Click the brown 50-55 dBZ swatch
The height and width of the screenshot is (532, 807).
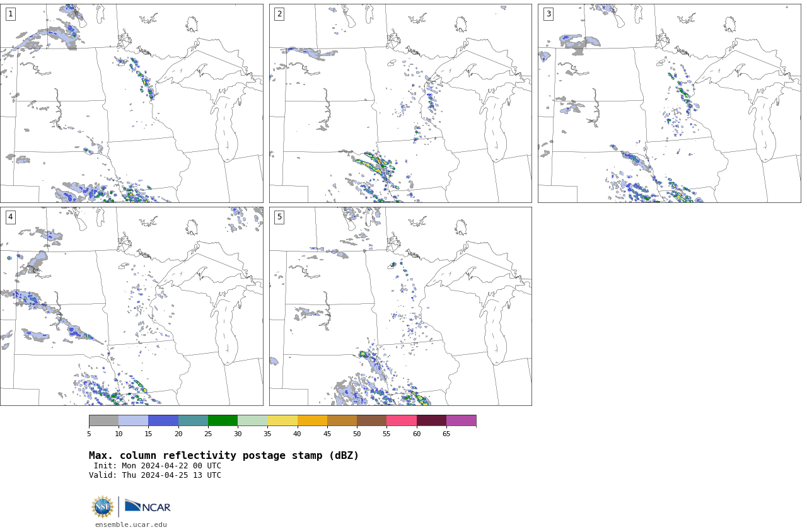371,420
